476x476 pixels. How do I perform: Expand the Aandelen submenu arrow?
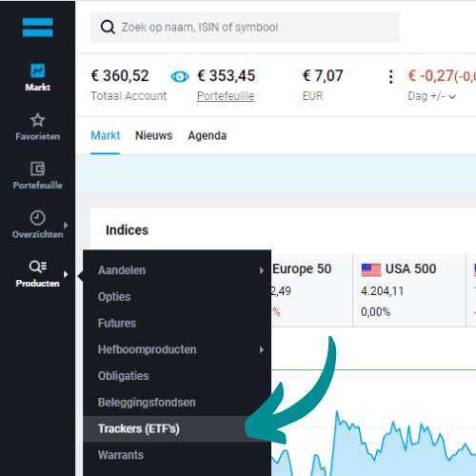[x=262, y=270]
